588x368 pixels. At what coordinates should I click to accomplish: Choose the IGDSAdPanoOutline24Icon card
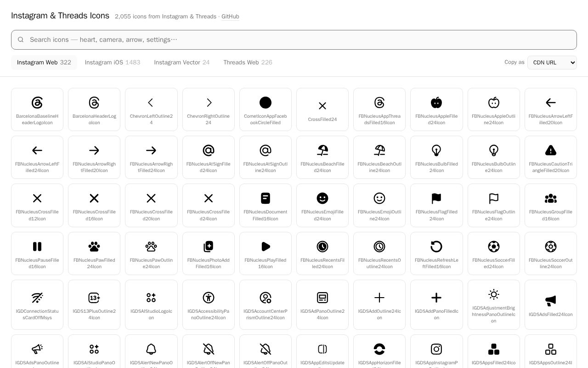coord(322,305)
